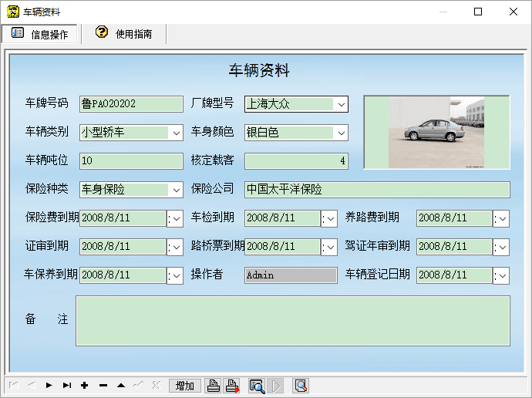Open 驾证年审到期 date picker arrow

(501, 248)
